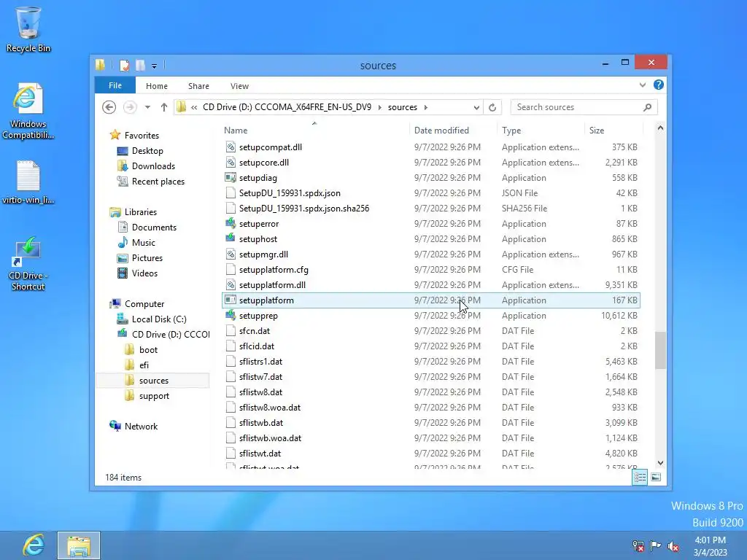
Task: Sort by the Type column header
Action: click(541, 131)
